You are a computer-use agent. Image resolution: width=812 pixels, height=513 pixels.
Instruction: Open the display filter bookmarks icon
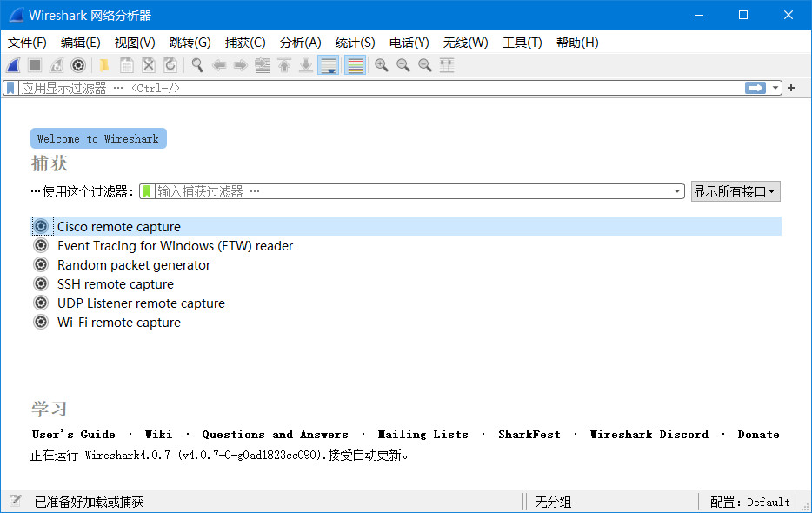(x=9, y=87)
